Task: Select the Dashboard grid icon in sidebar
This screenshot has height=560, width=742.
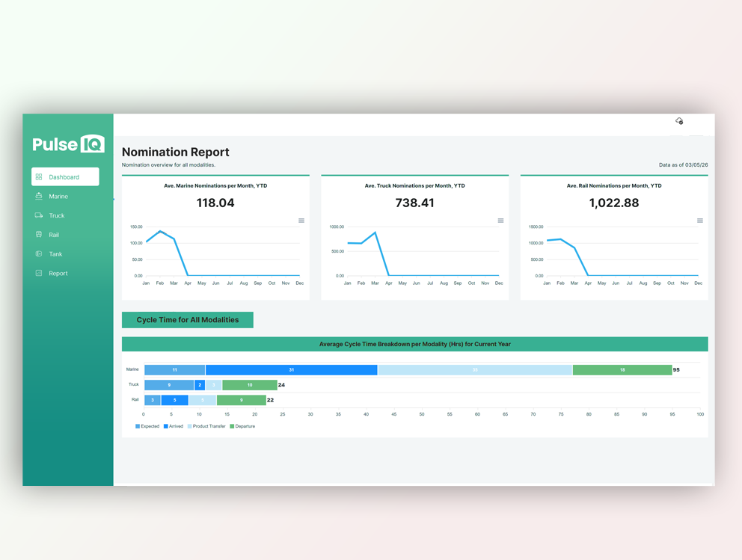Action: pyautogui.click(x=39, y=177)
